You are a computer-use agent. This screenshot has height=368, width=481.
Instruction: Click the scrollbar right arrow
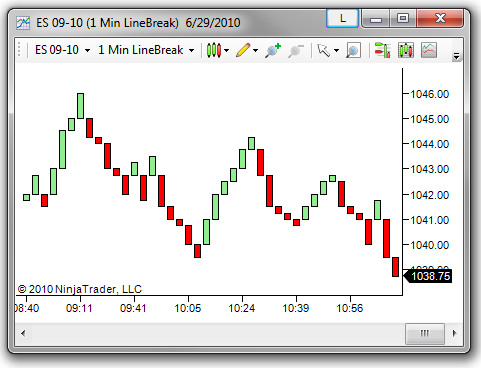point(454,333)
